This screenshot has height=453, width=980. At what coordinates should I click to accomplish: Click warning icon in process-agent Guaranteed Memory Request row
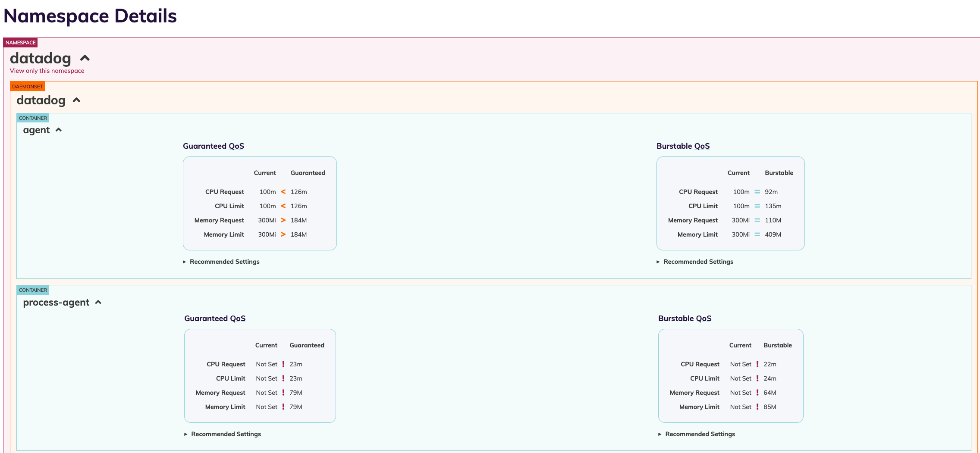point(283,393)
